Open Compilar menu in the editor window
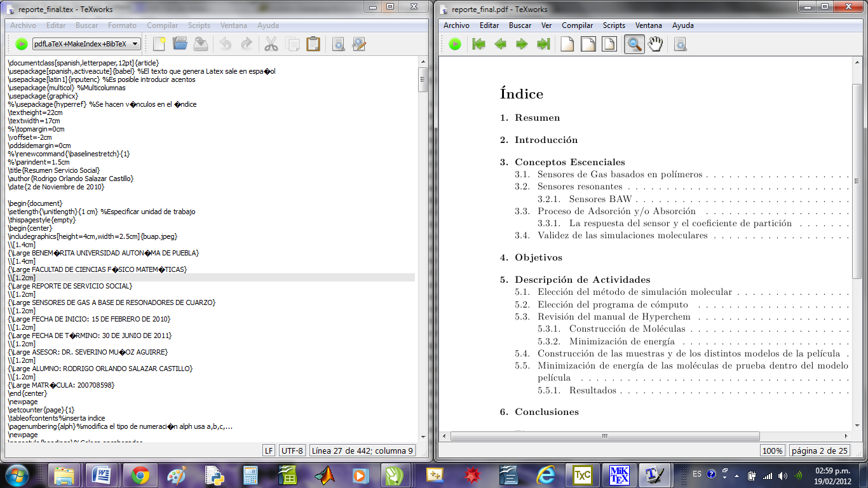 (x=163, y=25)
